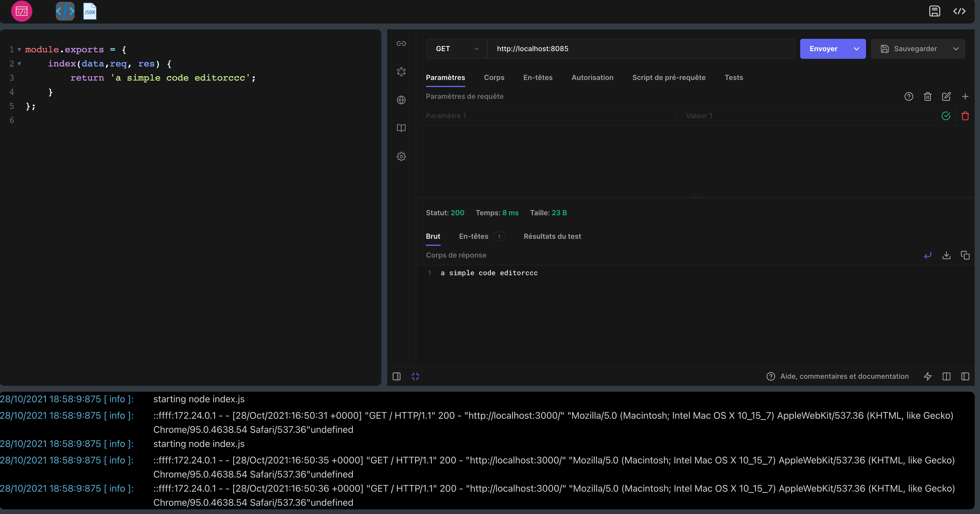Edit parameters in bulk edit mode
The height and width of the screenshot is (514, 980).
pos(947,96)
